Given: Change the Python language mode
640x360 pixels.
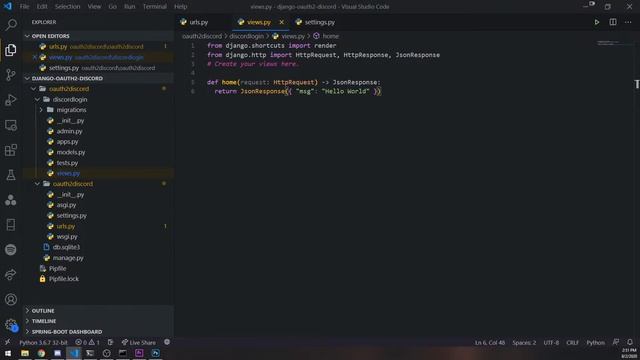Looking at the screenshot, I should click(x=596, y=342).
